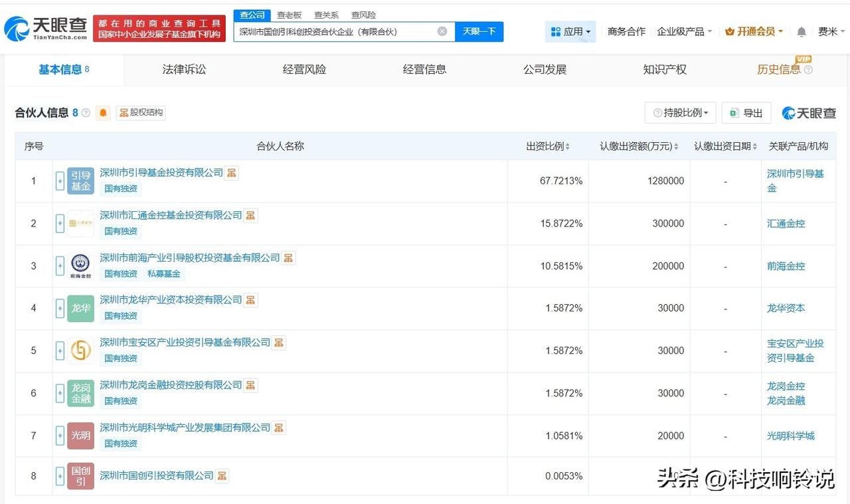Click the 导出 export button

(x=746, y=113)
